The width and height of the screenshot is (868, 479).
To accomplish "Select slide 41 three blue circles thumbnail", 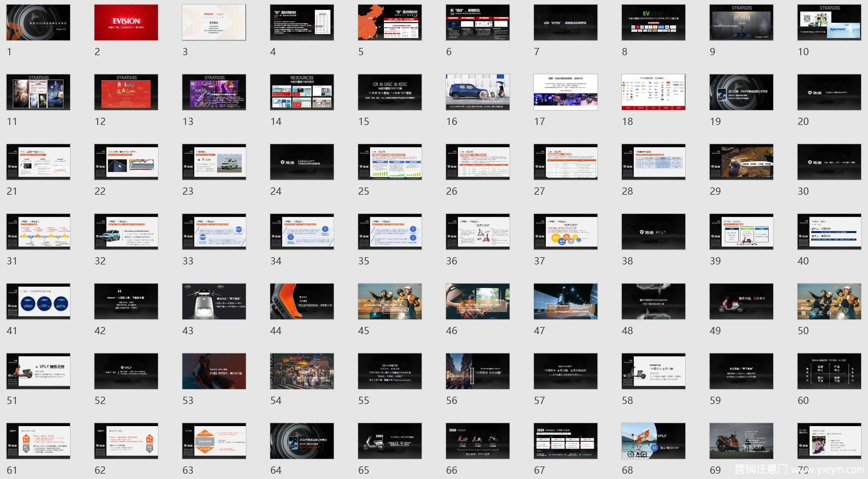I will (x=38, y=302).
